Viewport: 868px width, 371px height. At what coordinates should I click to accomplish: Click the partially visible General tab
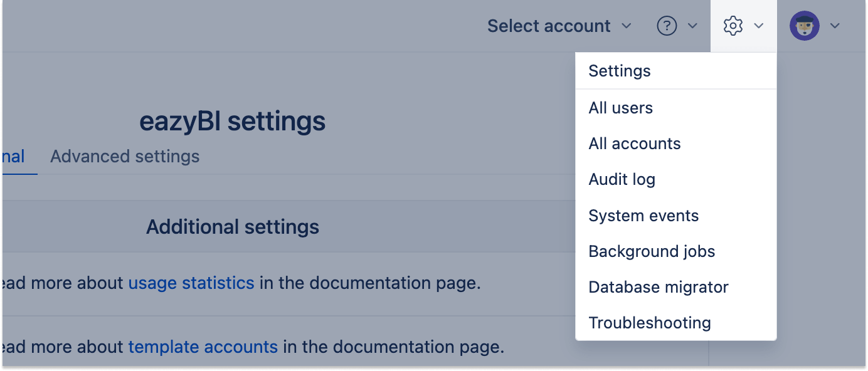tap(13, 156)
